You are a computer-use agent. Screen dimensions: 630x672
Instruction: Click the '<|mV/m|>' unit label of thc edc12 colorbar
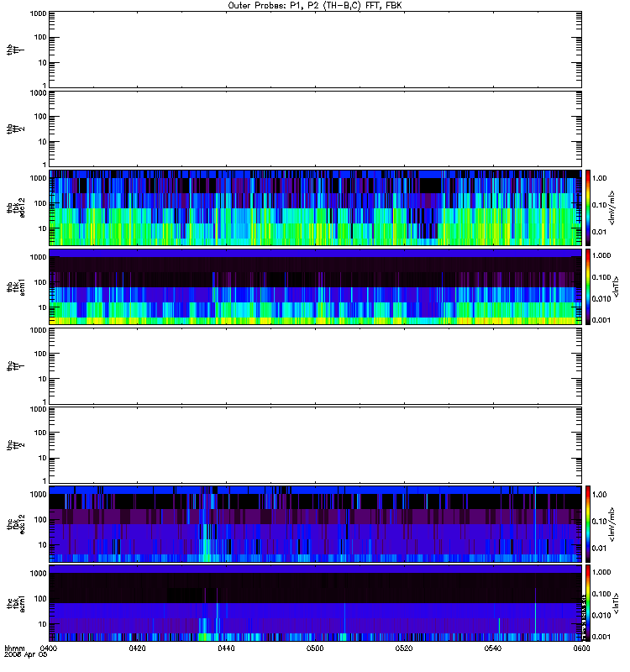[x=612, y=524]
